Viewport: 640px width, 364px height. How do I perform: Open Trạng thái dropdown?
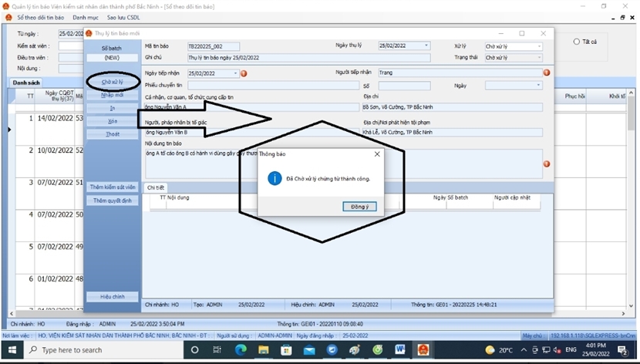tap(539, 58)
